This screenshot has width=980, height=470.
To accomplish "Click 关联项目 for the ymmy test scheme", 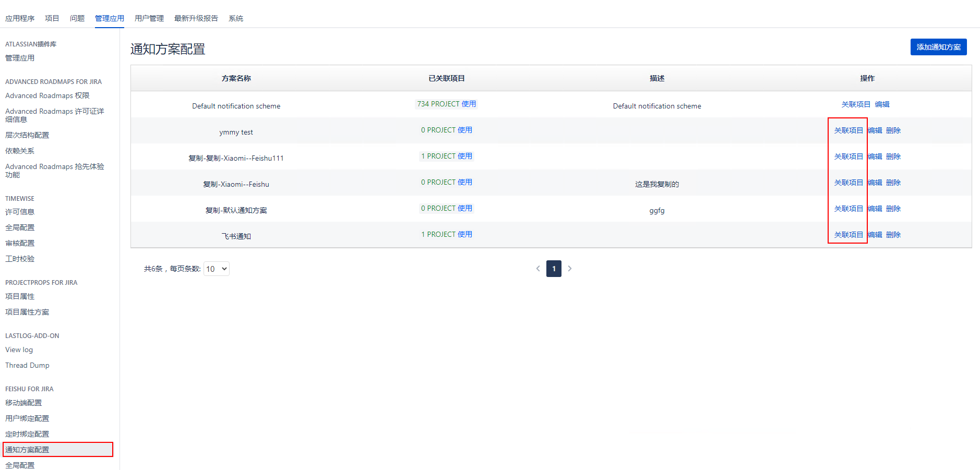I will coord(848,130).
